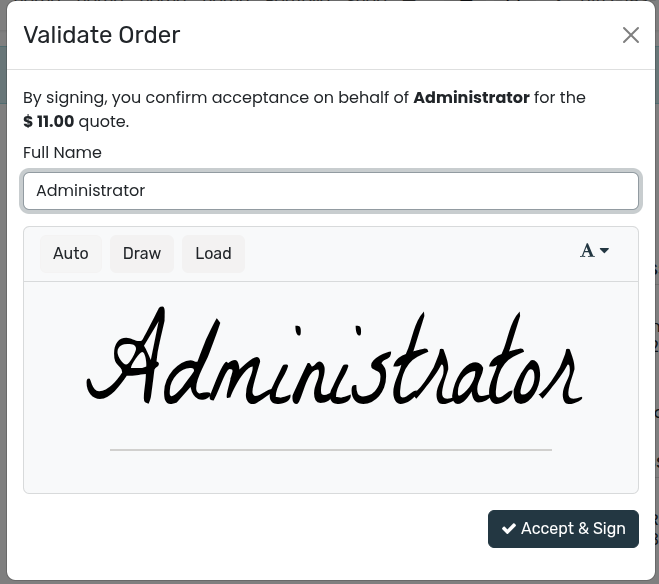Screen dimensions: 659x584
Task: Click the text 'By signing, you confirm acceptance'
Action: pos(160,98)
